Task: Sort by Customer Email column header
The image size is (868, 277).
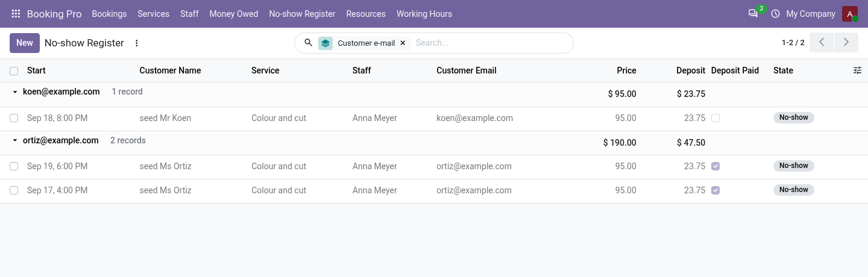Action: [467, 70]
